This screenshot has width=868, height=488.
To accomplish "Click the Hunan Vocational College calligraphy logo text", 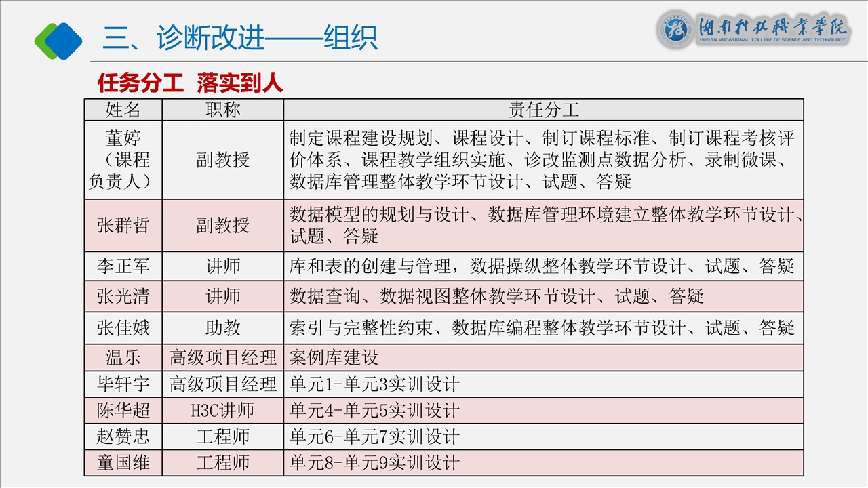I will pos(773,28).
